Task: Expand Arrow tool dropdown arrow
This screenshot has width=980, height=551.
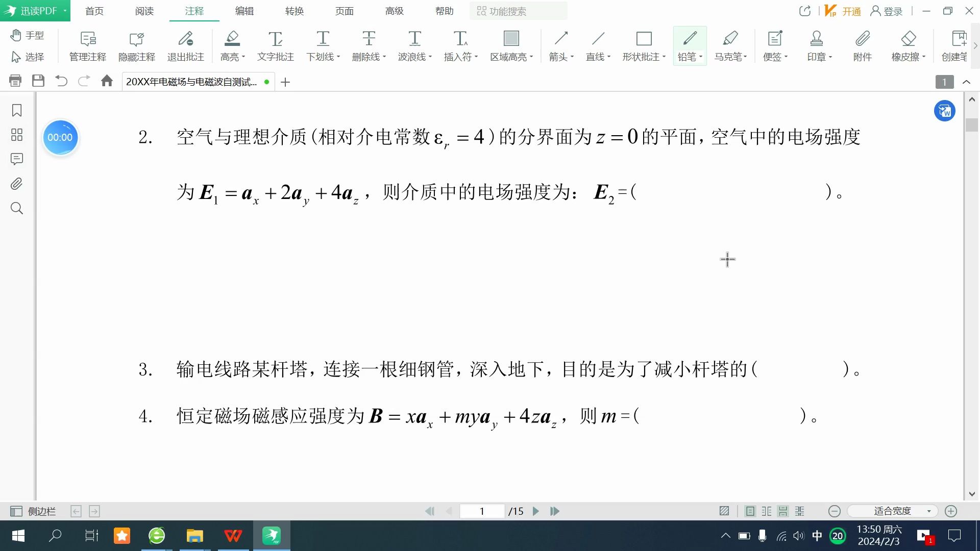Action: tap(572, 57)
